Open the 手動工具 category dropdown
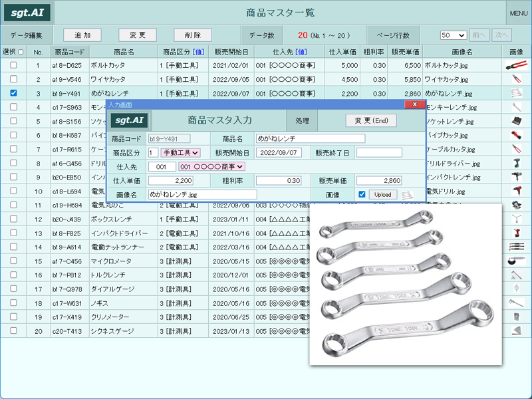The width and height of the screenshot is (532, 399). [180, 153]
